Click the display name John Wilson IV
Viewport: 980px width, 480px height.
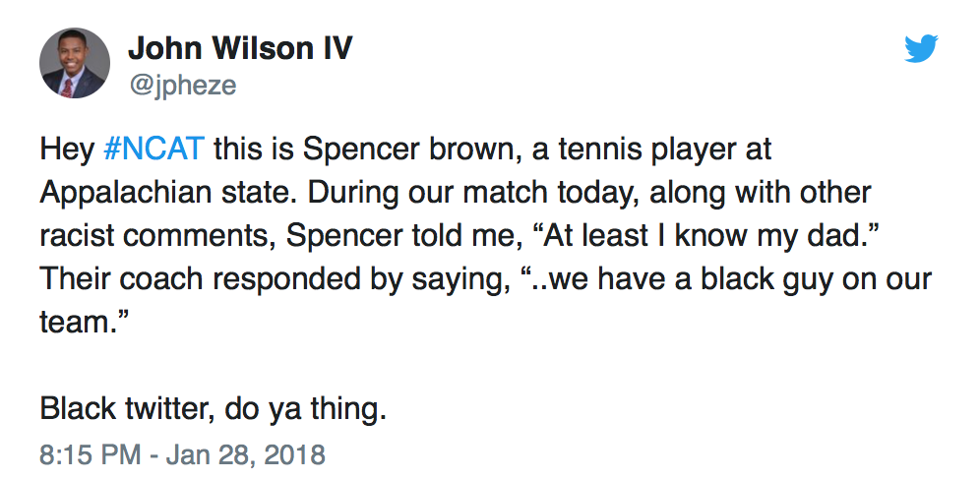pos(240,48)
